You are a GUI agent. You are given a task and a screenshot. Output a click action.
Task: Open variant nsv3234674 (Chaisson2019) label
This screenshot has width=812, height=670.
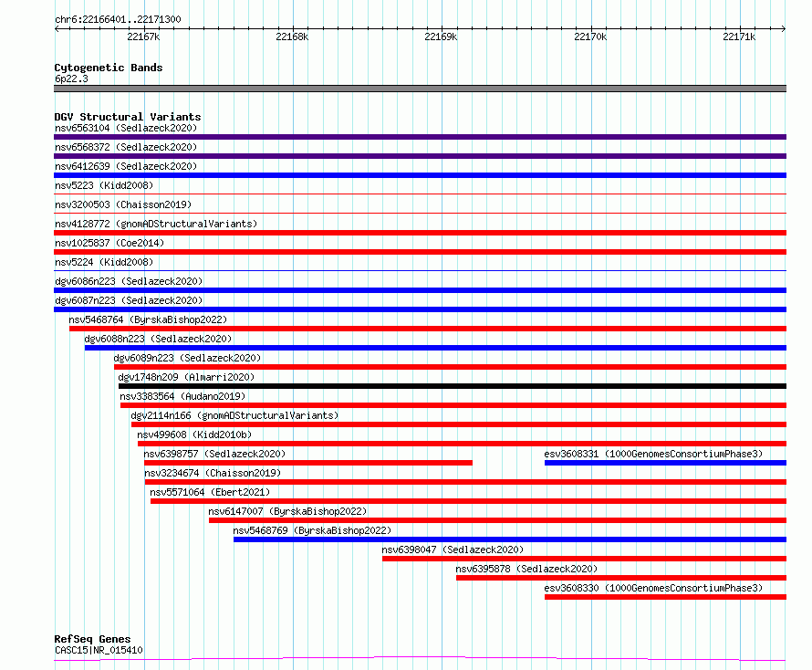213,473
